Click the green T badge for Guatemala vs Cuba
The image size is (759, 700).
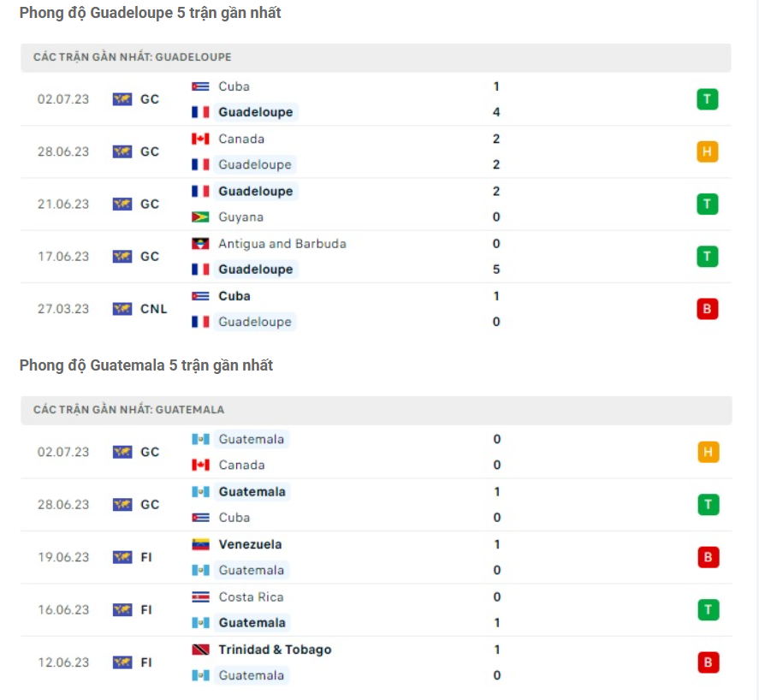coord(707,504)
